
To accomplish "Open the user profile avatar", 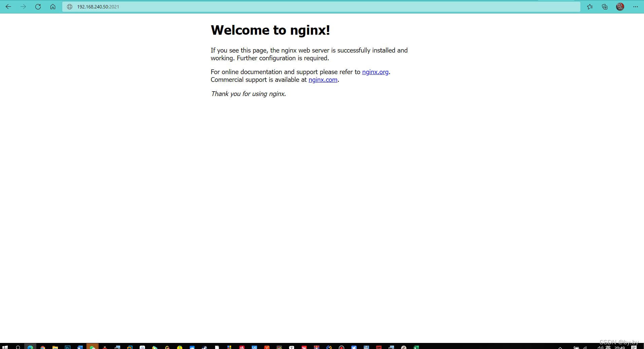I will tap(620, 7).
